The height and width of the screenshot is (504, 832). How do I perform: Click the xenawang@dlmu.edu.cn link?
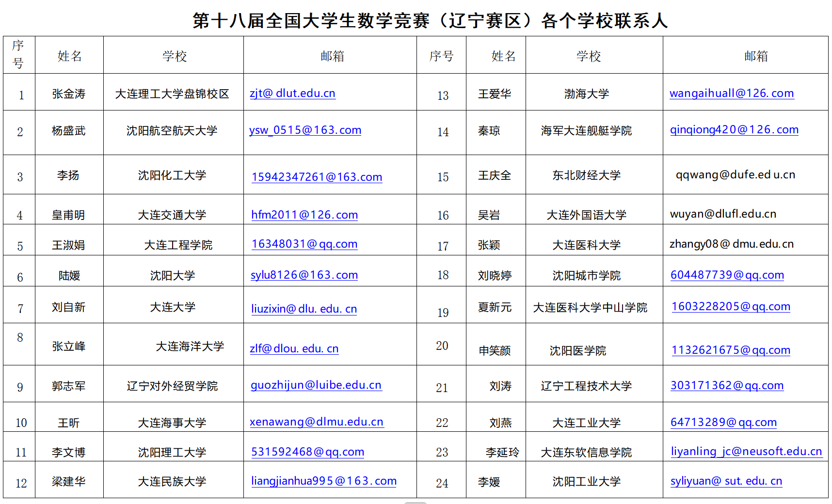(x=317, y=422)
